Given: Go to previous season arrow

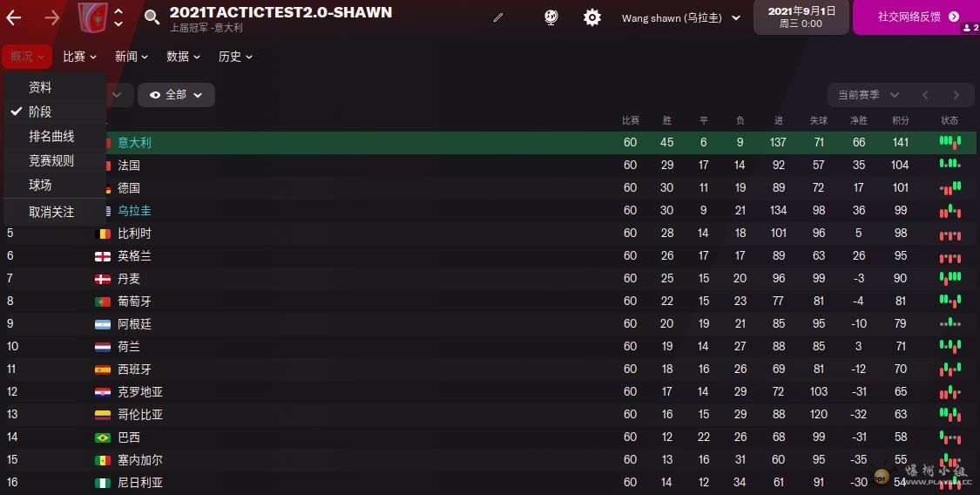Looking at the screenshot, I should pyautogui.click(x=925, y=95).
